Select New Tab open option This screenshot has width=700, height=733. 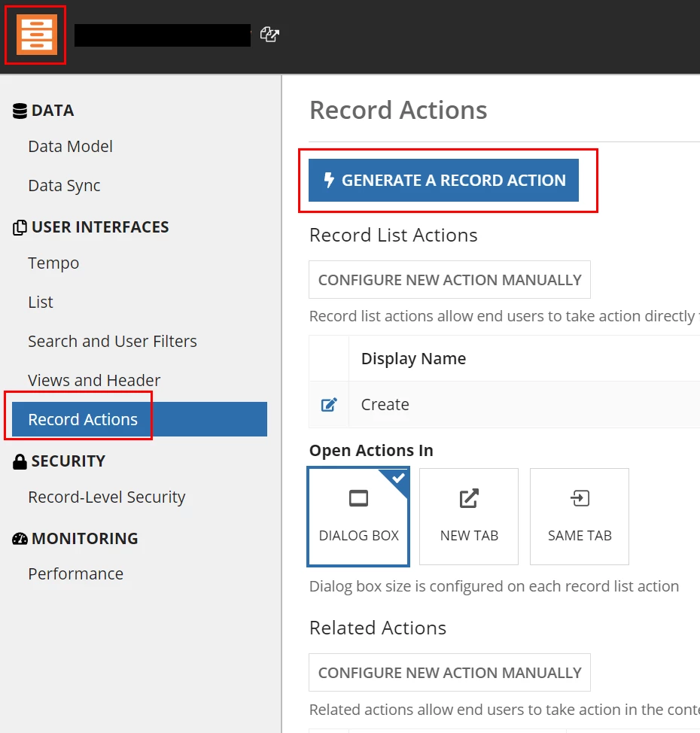click(x=469, y=516)
